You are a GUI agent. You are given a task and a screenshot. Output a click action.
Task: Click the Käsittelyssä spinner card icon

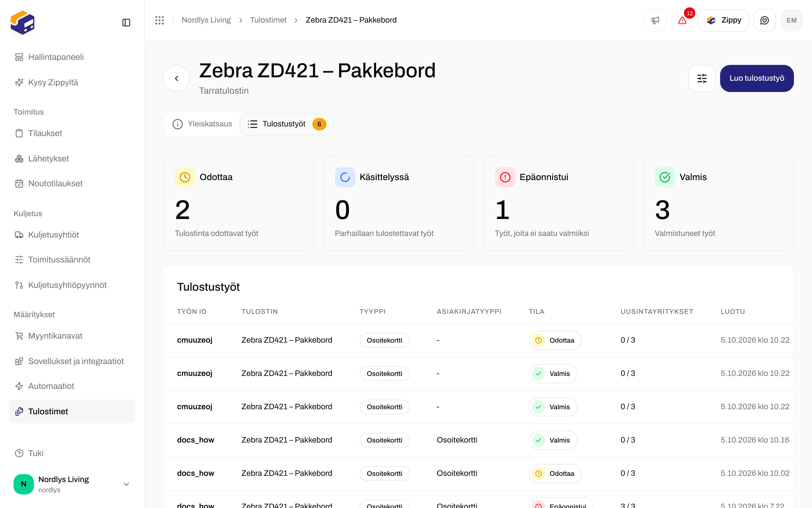(x=345, y=177)
